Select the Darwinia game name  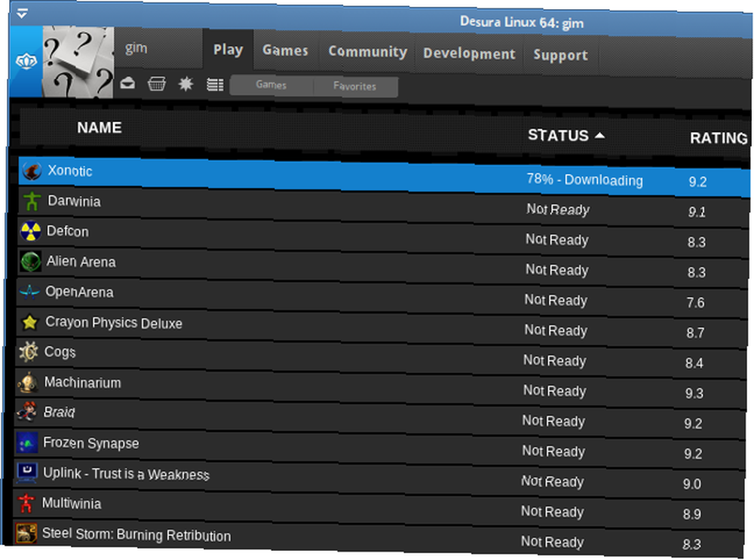[74, 201]
